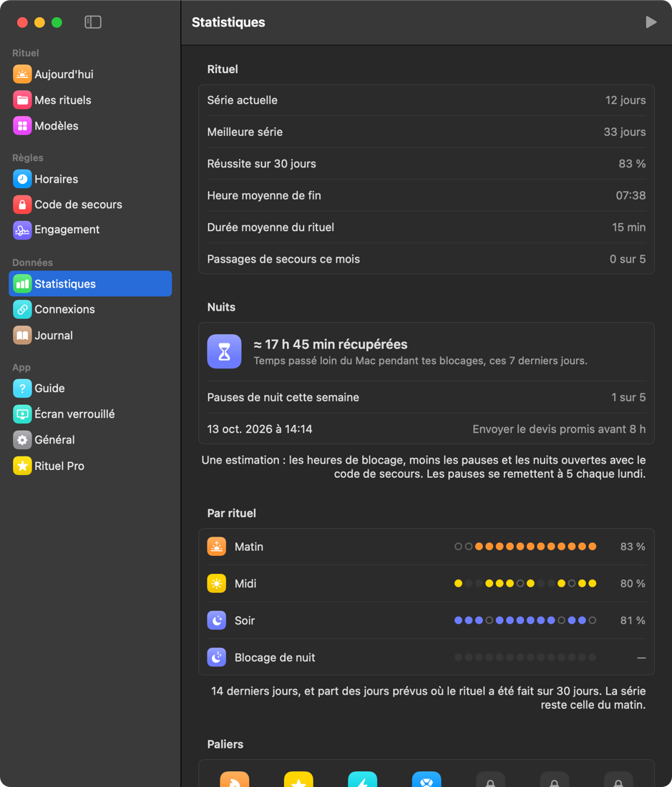Image resolution: width=672 pixels, height=787 pixels.
Task: Click the "13 oct. 2026 à 14:14" entry
Action: pyautogui.click(x=260, y=429)
